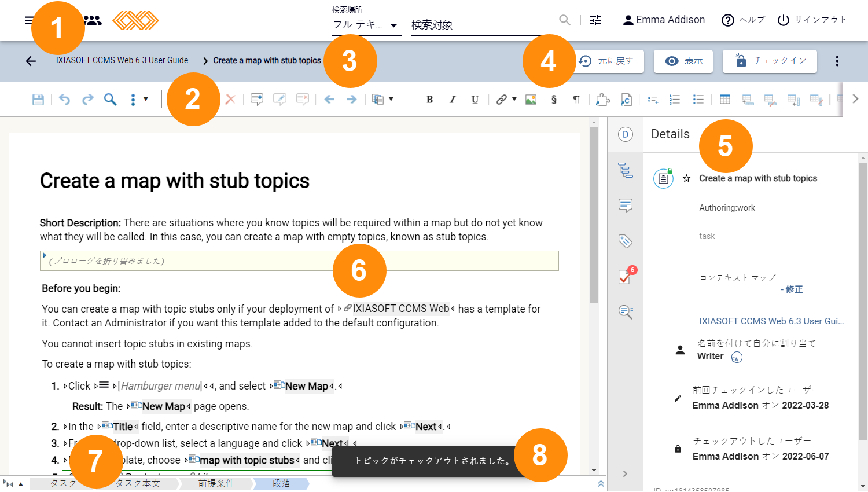Go back with the left arrow
The height and width of the screenshot is (492, 868).
tap(31, 61)
